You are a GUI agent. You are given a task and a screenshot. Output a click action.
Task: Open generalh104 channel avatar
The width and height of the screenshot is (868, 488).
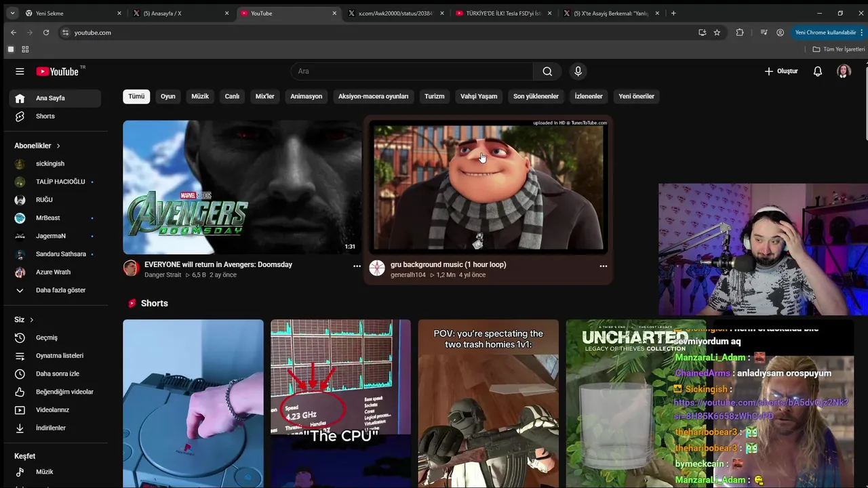click(377, 268)
